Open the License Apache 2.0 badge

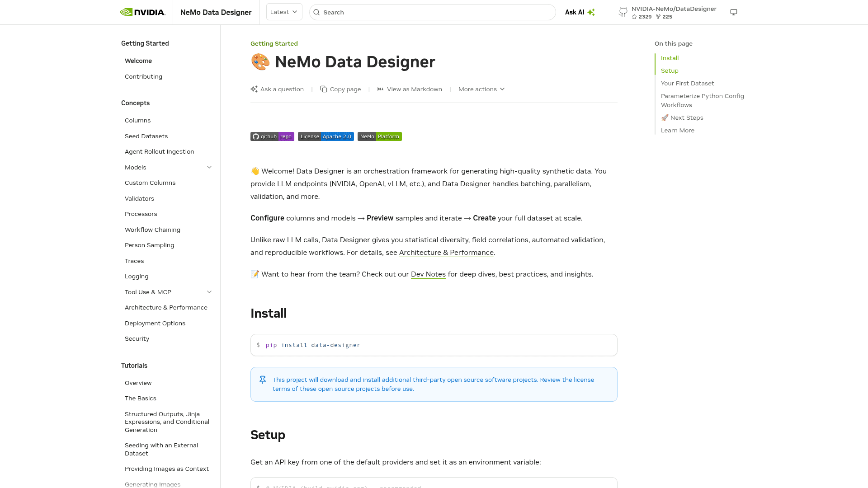click(x=325, y=136)
